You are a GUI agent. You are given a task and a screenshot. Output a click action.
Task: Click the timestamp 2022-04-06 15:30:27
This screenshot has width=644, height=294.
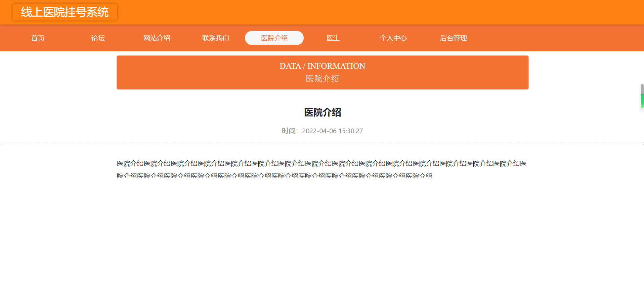pos(332,131)
